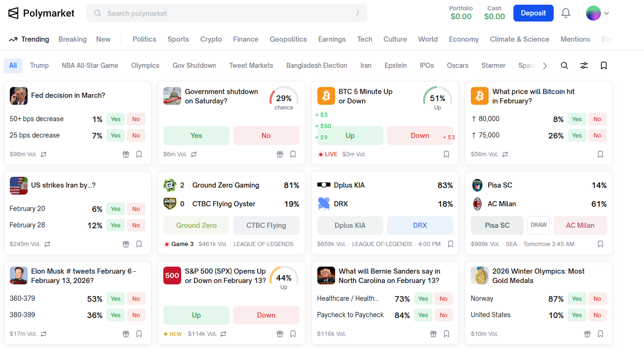Expand topic filters with right chevron arrow
The height and width of the screenshot is (348, 644).
545,66
